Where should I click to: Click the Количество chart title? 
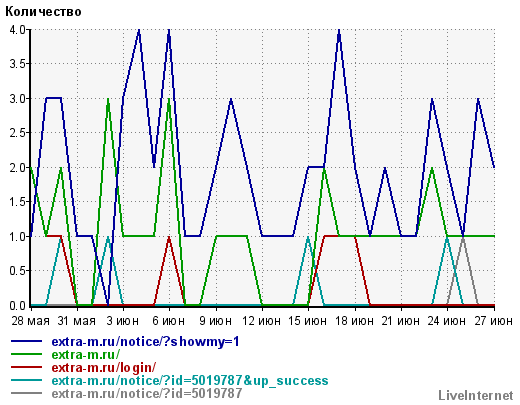tap(43, 12)
